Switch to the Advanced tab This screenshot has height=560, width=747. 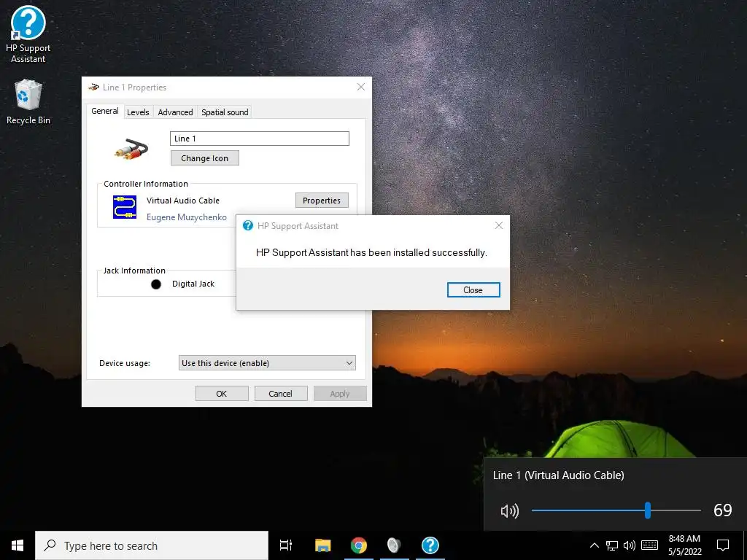[x=175, y=112]
